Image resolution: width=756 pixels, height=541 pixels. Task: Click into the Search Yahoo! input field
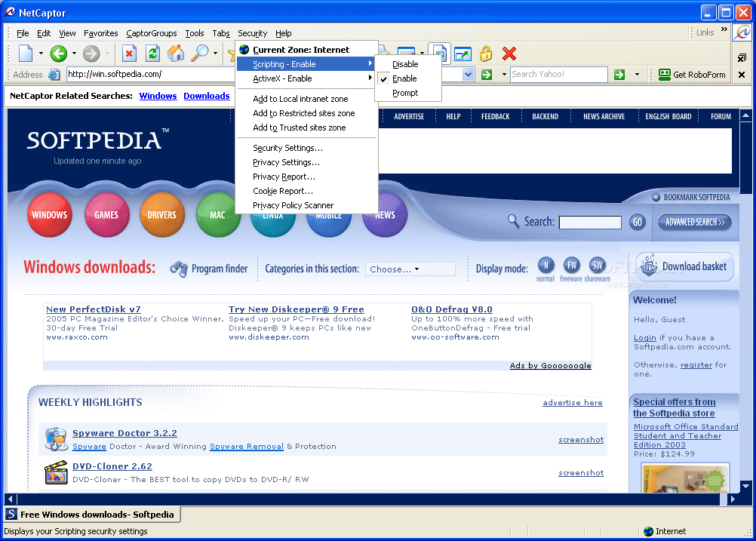coord(559,74)
